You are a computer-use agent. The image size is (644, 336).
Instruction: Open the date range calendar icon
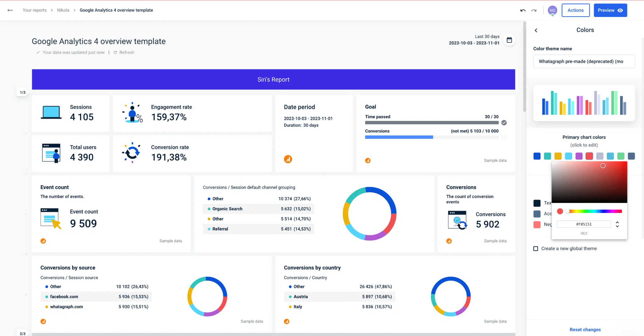pos(509,40)
